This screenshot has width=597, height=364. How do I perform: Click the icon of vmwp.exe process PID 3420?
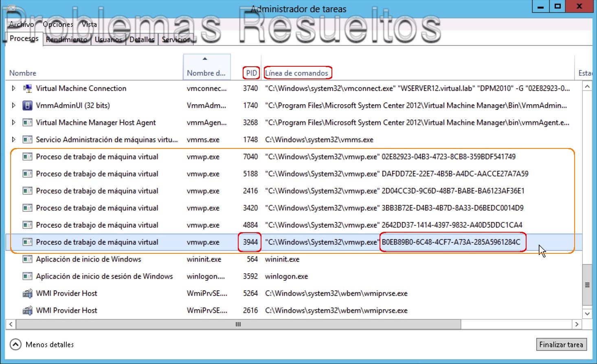click(27, 208)
